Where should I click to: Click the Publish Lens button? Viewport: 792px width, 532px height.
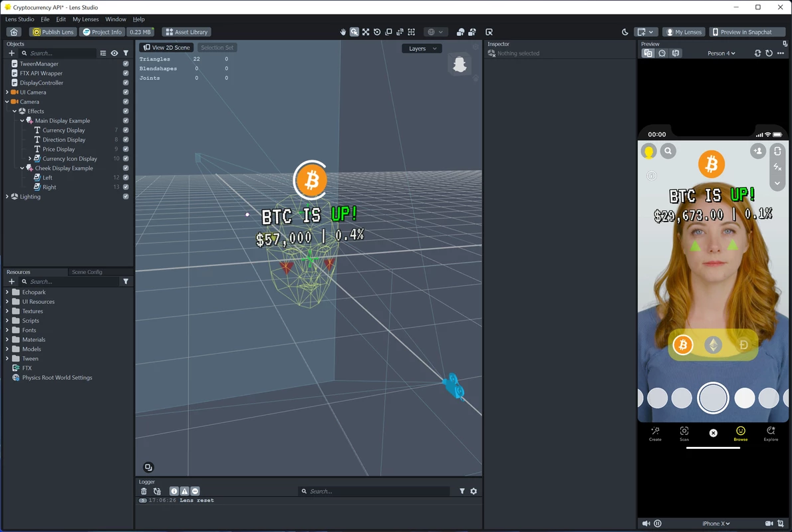tap(53, 32)
